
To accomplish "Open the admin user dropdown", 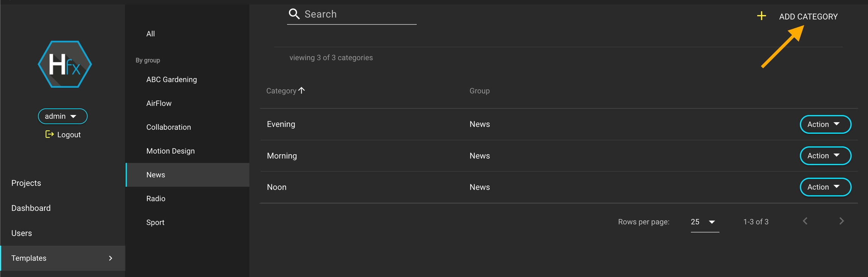I will pos(63,116).
